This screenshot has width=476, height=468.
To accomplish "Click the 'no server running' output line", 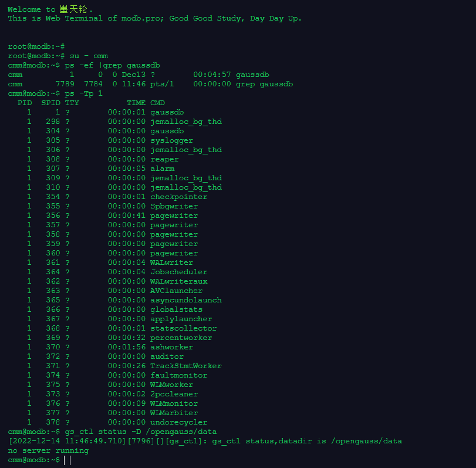I will (x=48, y=450).
